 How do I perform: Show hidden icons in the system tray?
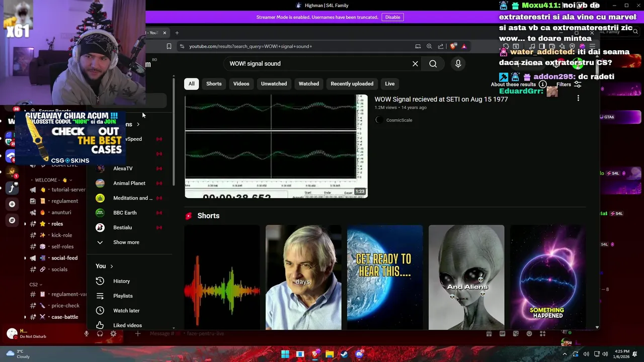tap(565, 354)
